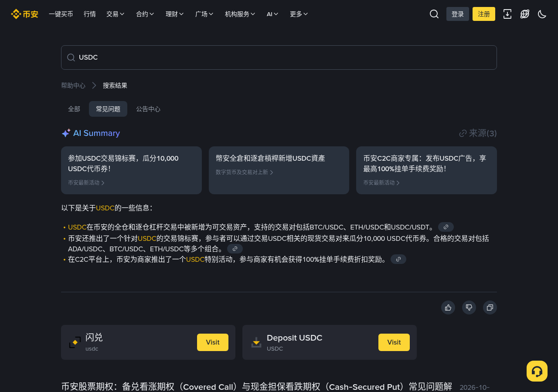Click source link icon after C2C bullet

[x=398, y=259]
